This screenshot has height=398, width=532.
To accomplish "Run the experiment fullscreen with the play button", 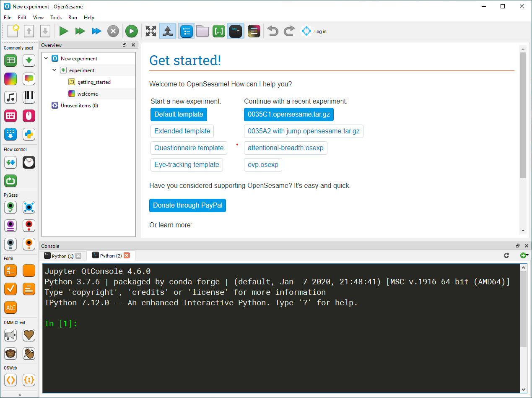I will (x=64, y=31).
